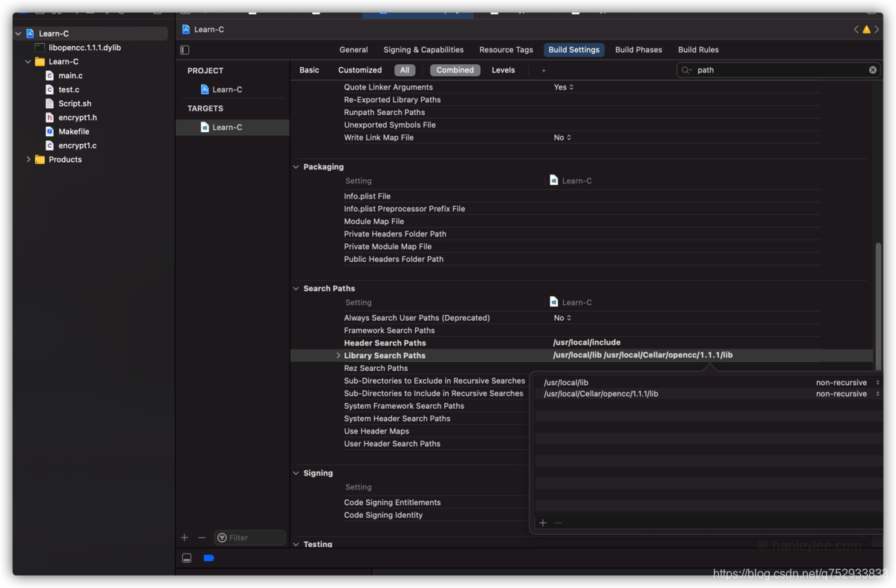Click the yellow Learn-C group folder icon
Viewport: 896px width, 588px height.
[x=40, y=62]
